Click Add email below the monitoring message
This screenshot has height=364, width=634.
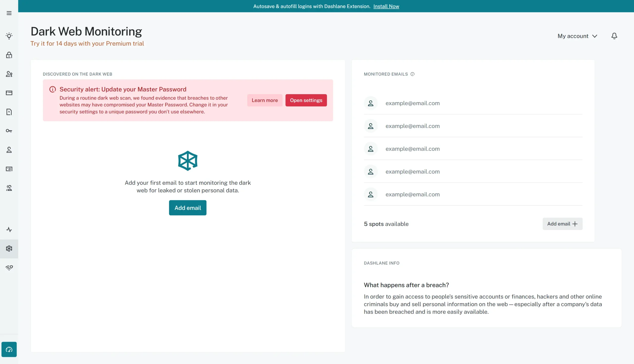pos(187,208)
